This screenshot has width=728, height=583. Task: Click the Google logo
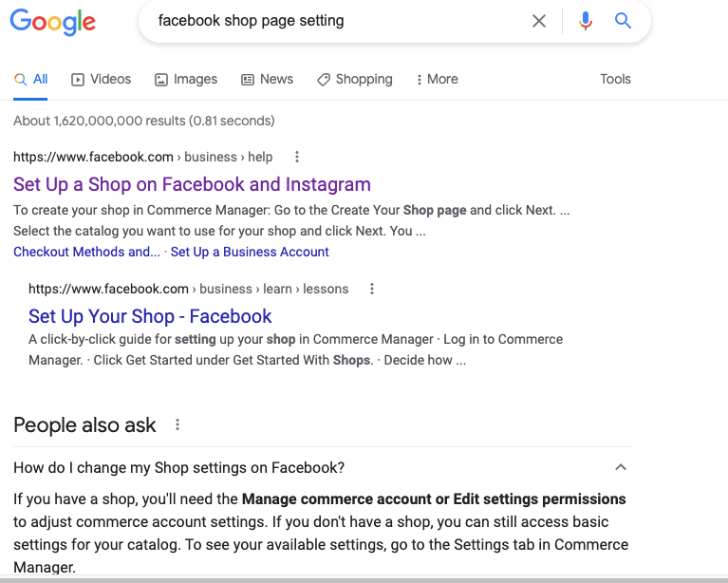pyautogui.click(x=52, y=21)
